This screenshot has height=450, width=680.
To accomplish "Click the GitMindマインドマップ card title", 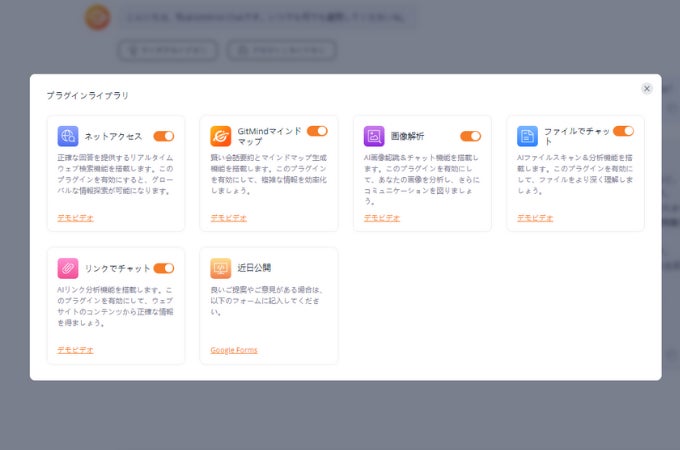I will pyautogui.click(x=269, y=136).
